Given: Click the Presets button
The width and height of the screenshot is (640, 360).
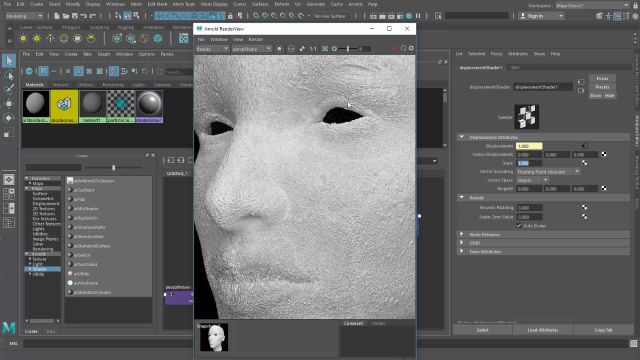Looking at the screenshot, I should [602, 87].
